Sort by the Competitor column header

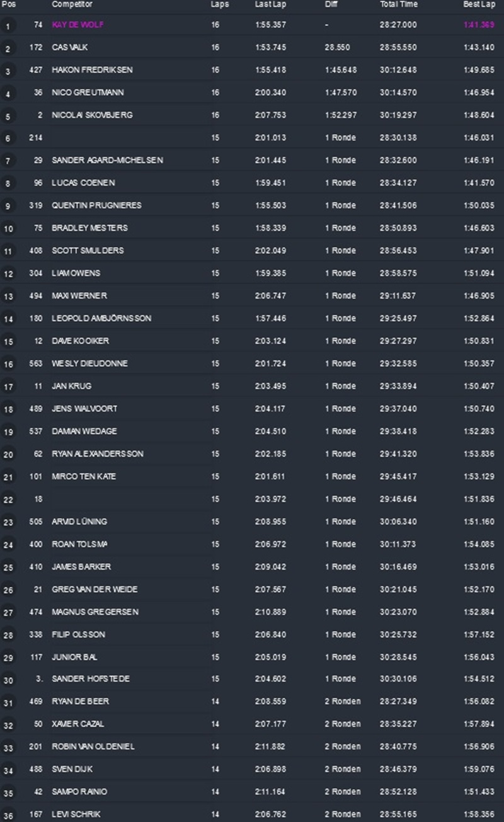click(72, 4)
